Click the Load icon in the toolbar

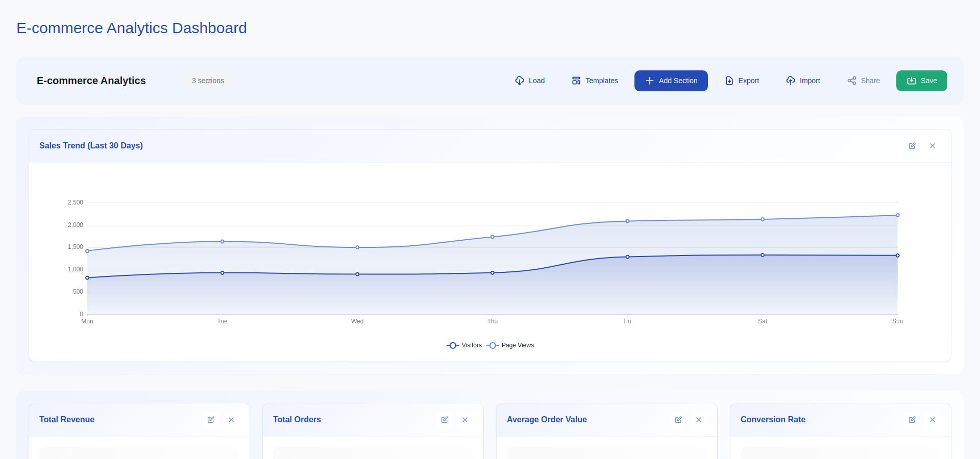tap(519, 81)
